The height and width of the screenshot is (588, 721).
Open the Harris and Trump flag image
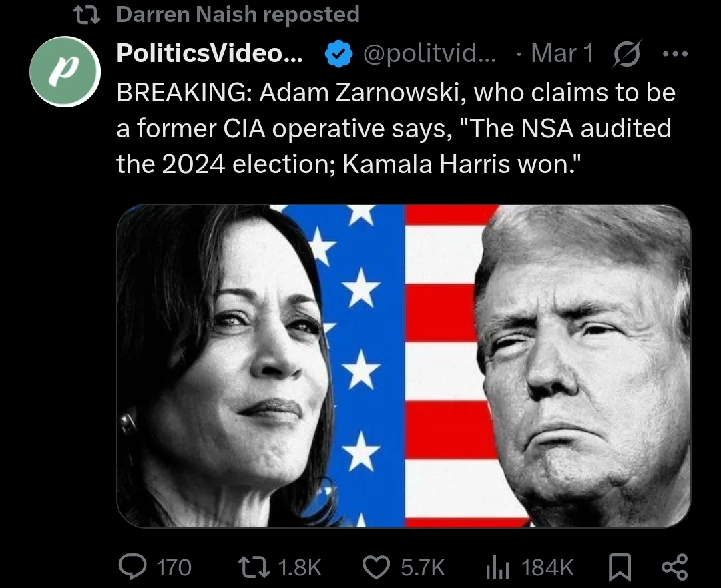pos(404,366)
